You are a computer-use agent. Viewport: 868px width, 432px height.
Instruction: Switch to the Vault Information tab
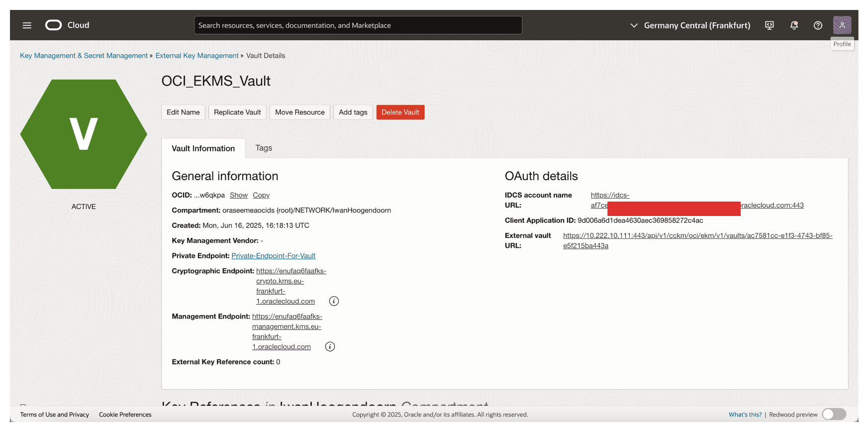coord(203,148)
